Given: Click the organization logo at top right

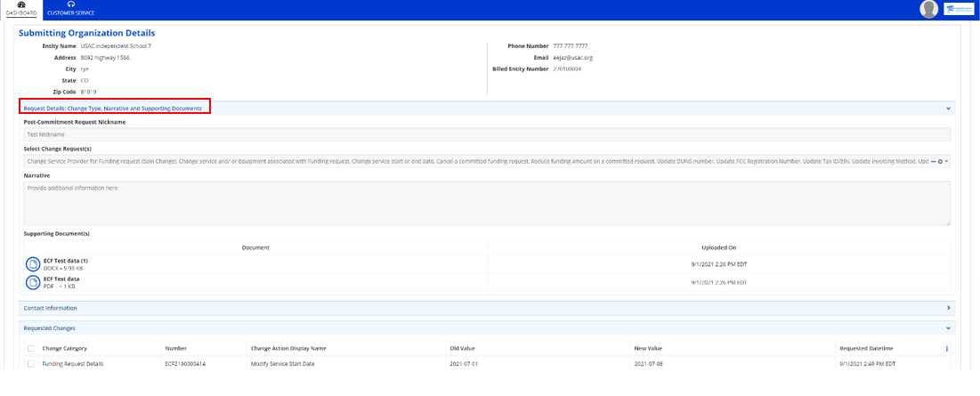Looking at the screenshot, I should 960,9.
